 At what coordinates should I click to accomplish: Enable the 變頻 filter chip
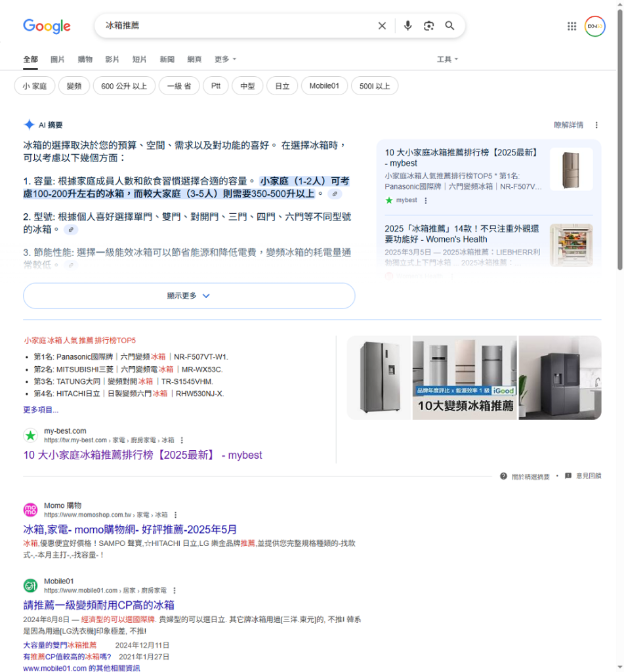(73, 85)
